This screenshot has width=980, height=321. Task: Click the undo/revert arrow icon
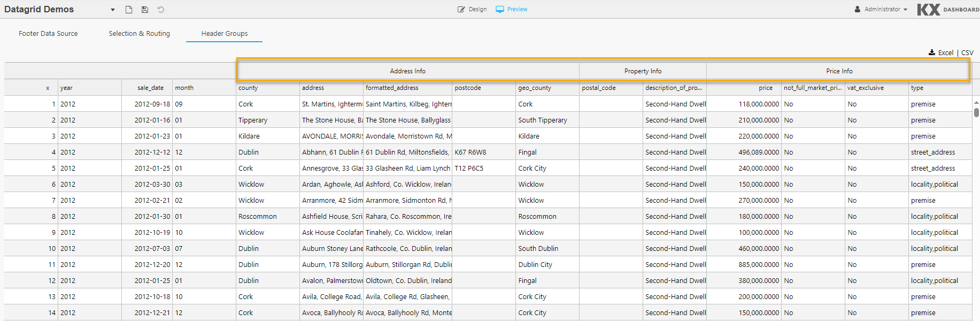pos(161,10)
